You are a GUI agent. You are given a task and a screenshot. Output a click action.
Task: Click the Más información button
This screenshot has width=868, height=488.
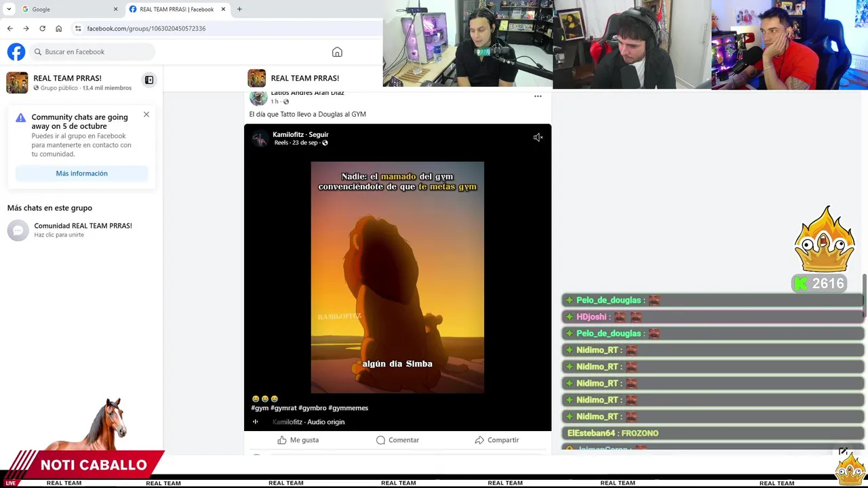81,174
